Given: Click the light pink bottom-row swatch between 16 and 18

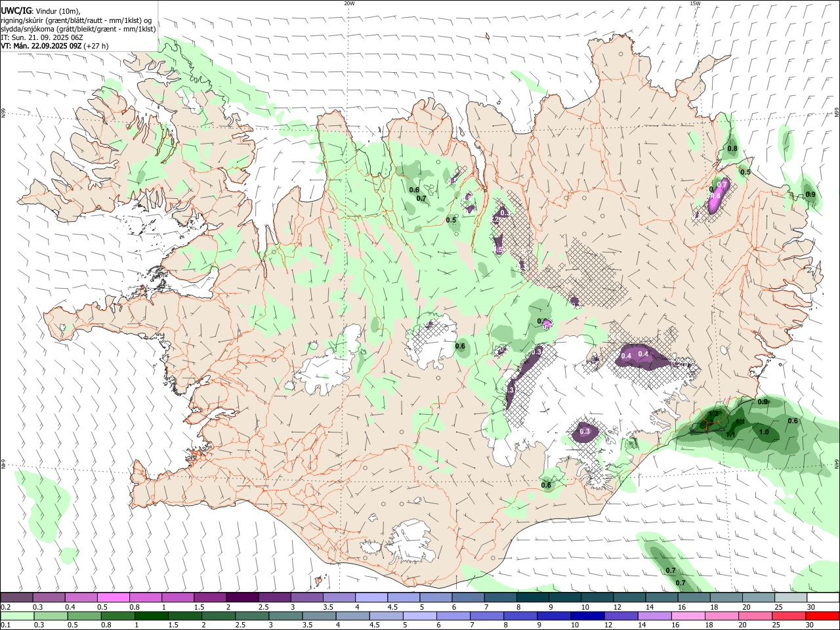Looking at the screenshot, I should click(x=687, y=616).
